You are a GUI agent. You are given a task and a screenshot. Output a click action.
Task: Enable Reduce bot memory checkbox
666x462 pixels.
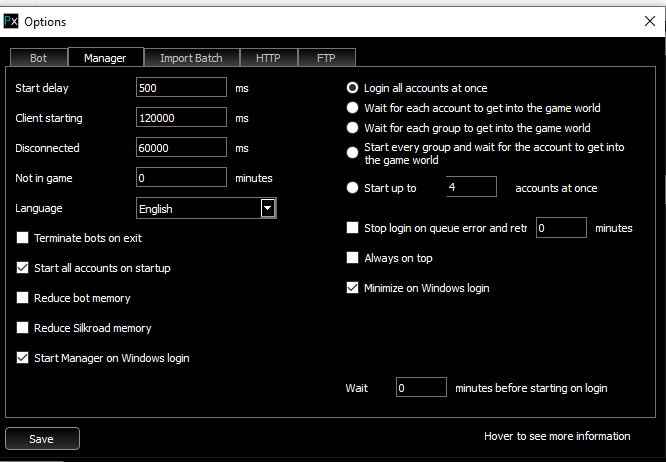point(23,298)
